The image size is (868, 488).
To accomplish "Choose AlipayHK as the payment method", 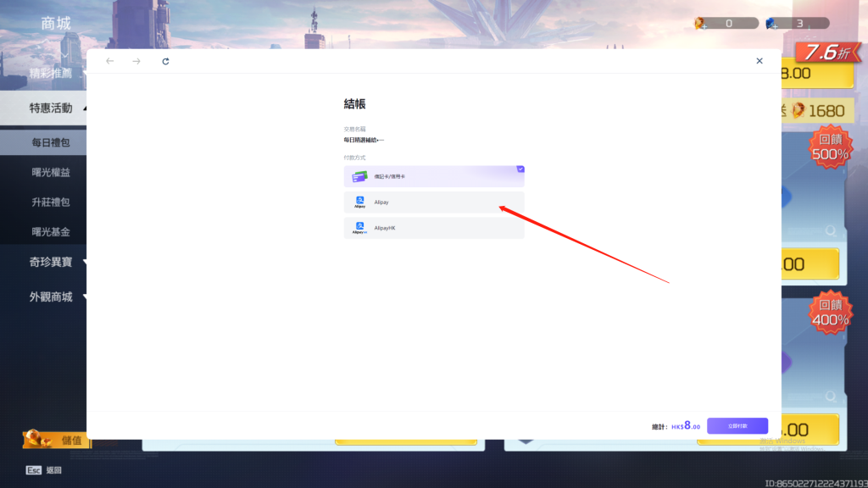I will coord(434,228).
